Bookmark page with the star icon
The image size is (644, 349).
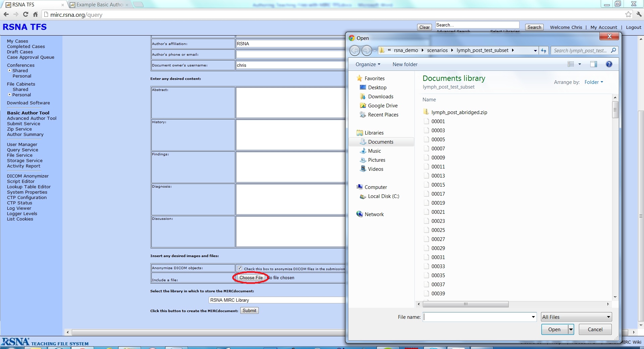click(628, 14)
